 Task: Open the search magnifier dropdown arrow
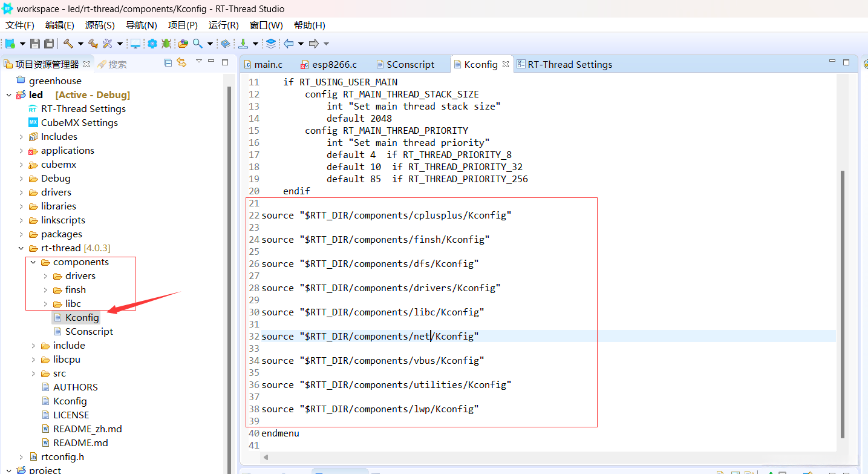(210, 44)
